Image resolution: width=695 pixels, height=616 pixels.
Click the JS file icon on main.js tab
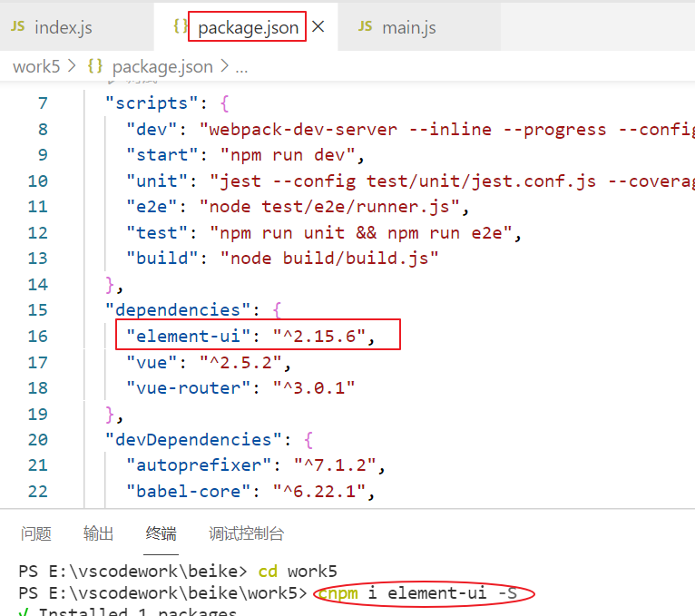366,26
